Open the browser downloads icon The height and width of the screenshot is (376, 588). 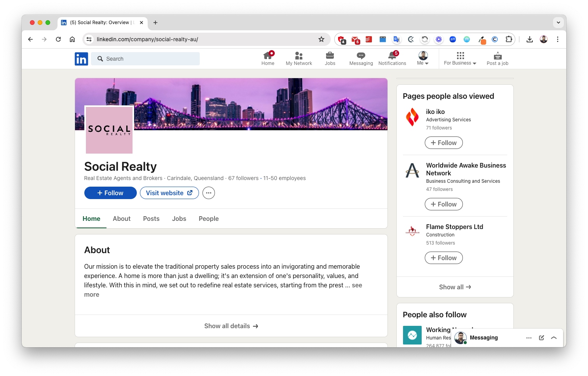coord(530,39)
